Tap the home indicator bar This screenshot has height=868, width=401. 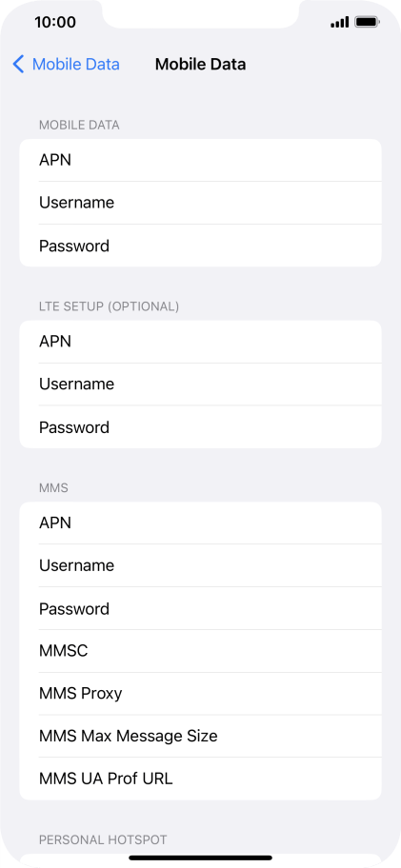click(200, 858)
